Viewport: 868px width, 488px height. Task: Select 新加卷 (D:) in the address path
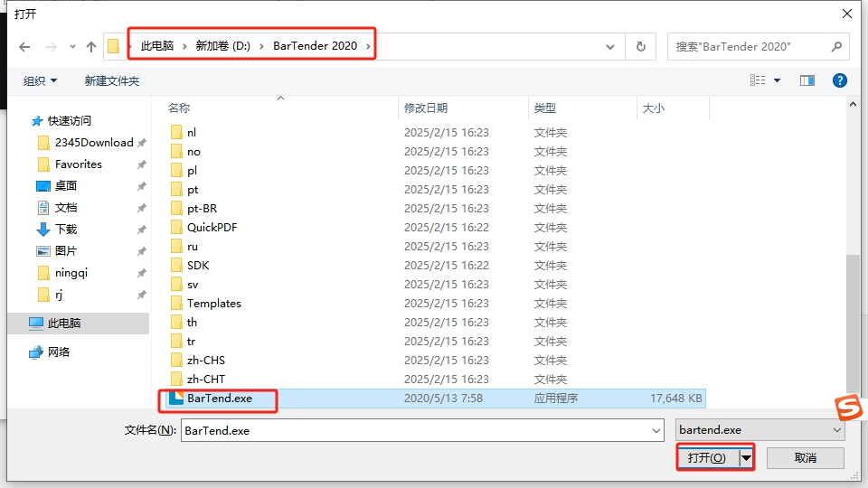[x=222, y=46]
